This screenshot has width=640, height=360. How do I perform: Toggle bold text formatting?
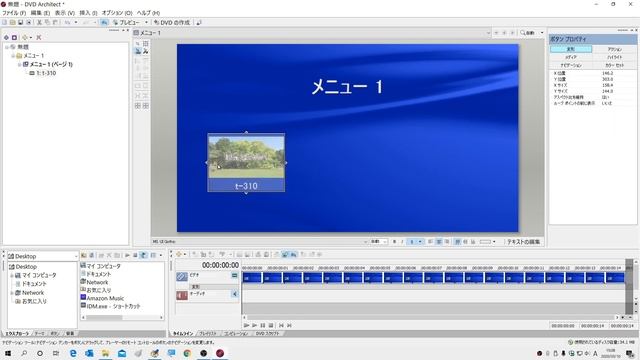click(x=394, y=242)
